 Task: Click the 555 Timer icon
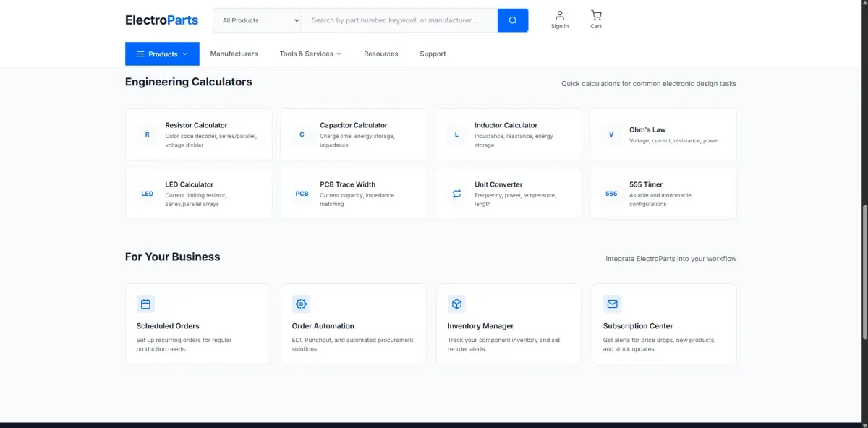[x=611, y=194]
